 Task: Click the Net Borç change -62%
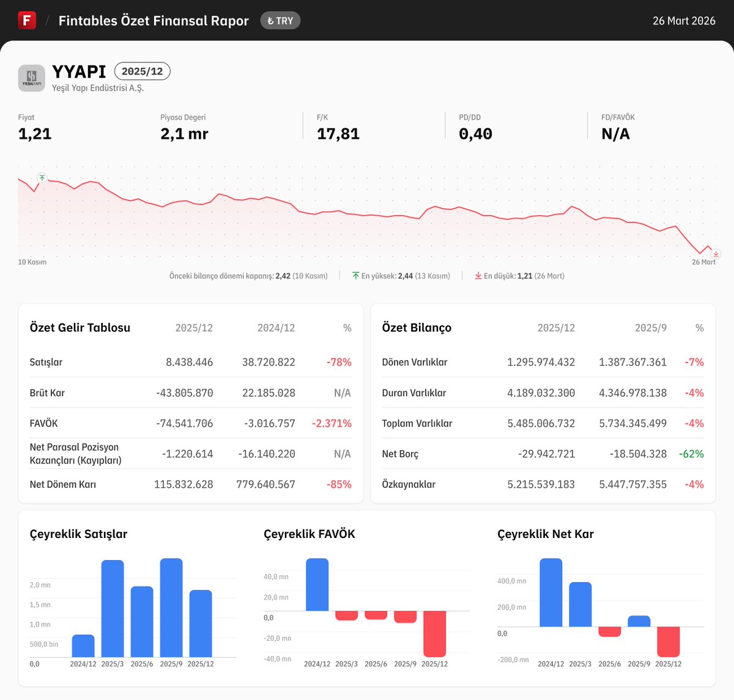pyautogui.click(x=691, y=454)
